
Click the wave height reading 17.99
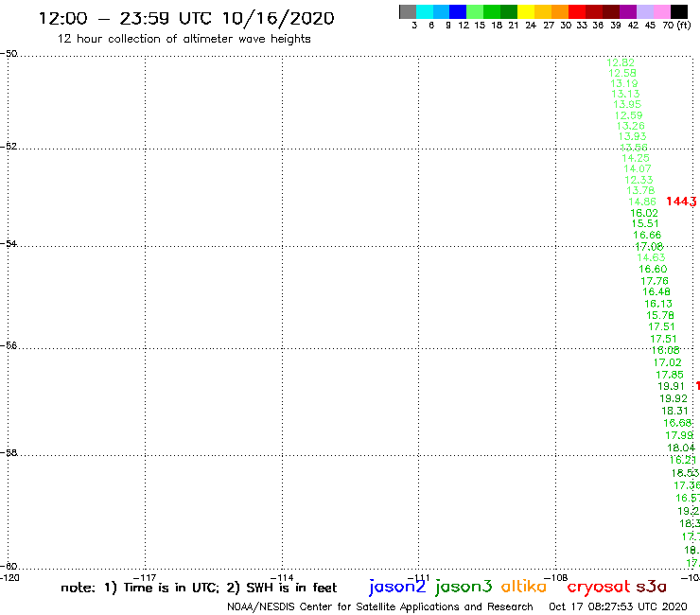point(679,435)
